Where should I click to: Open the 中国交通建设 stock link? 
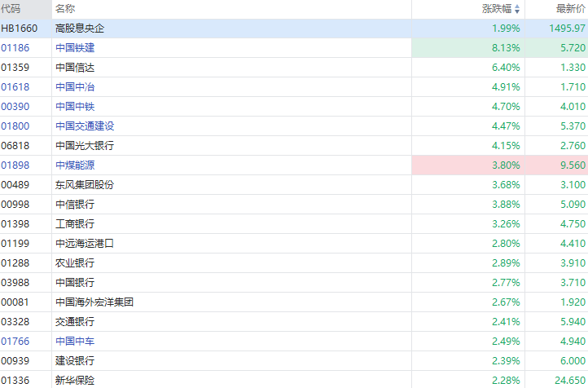pyautogui.click(x=85, y=126)
